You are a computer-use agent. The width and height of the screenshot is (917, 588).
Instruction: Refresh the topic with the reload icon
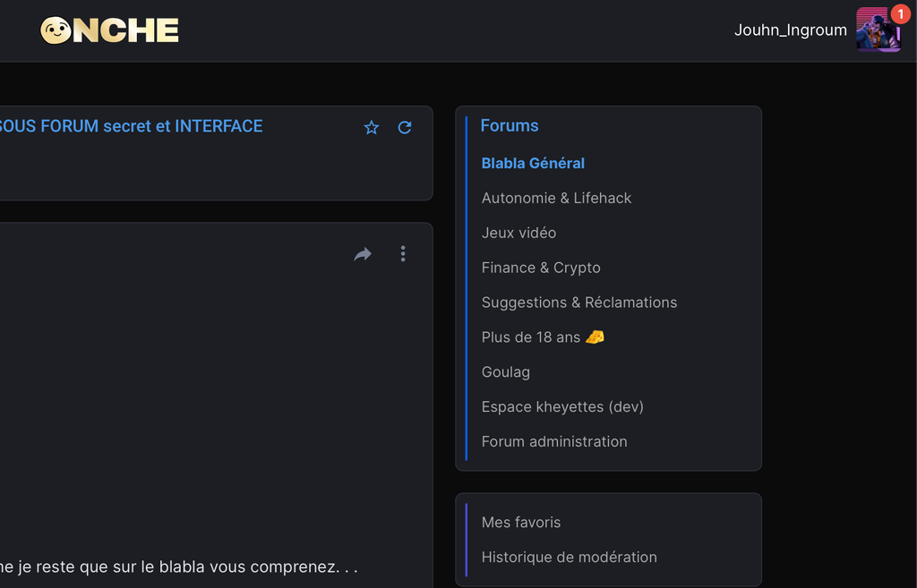(405, 127)
